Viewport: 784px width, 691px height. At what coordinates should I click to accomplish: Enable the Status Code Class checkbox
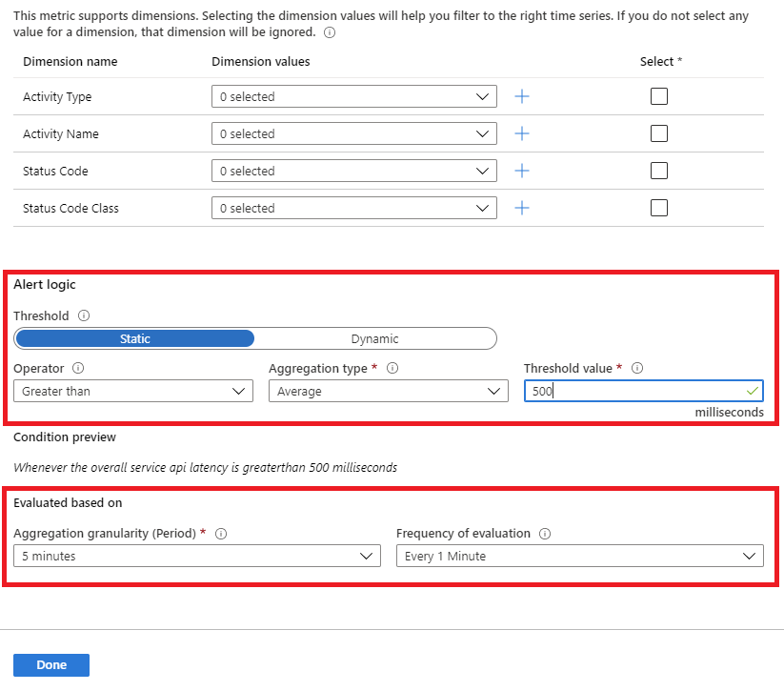point(658,208)
